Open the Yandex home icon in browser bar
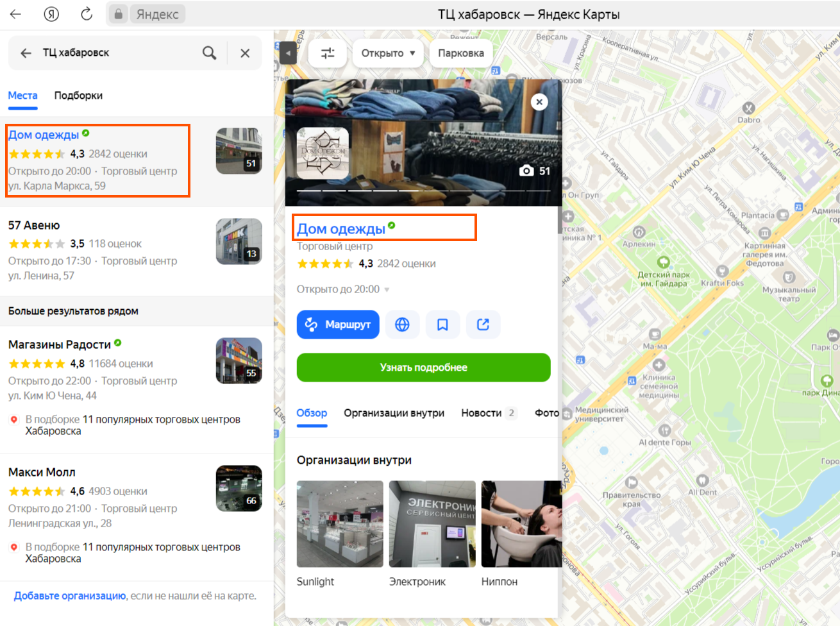The width and height of the screenshot is (840, 626). click(x=51, y=14)
